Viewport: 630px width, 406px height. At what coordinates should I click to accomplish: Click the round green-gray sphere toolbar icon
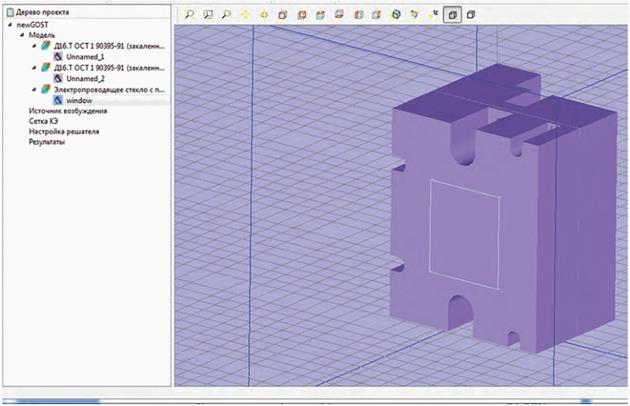tap(396, 15)
